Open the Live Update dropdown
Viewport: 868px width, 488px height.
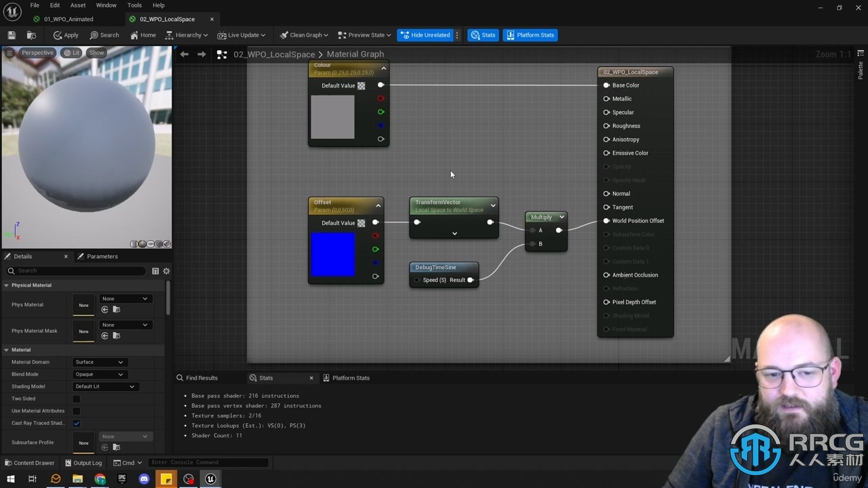click(241, 35)
